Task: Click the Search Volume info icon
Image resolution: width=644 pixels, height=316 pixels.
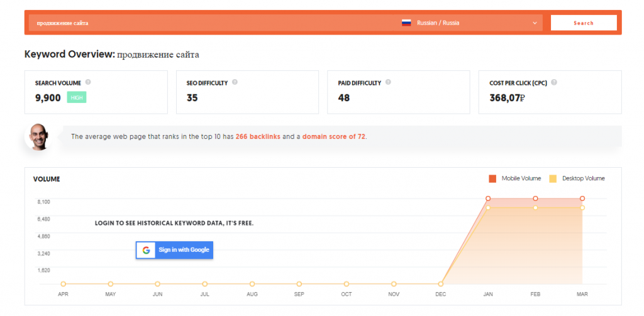Action: 88,82
